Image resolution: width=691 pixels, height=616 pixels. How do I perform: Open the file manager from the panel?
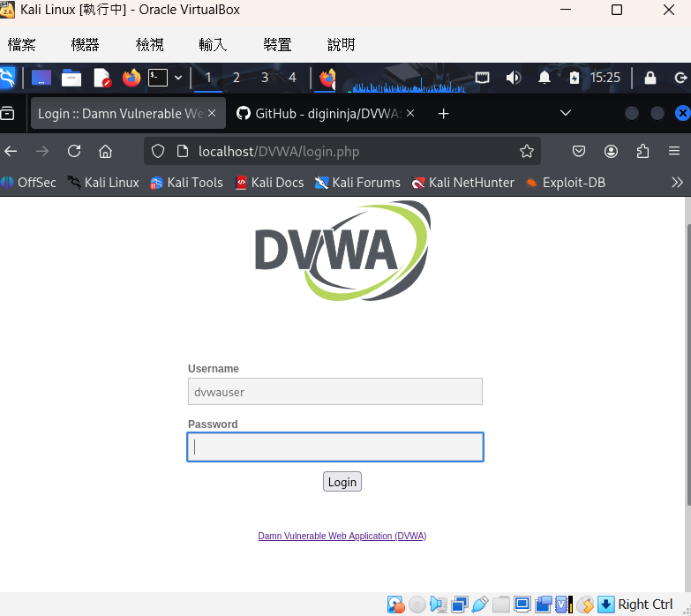pyautogui.click(x=71, y=78)
